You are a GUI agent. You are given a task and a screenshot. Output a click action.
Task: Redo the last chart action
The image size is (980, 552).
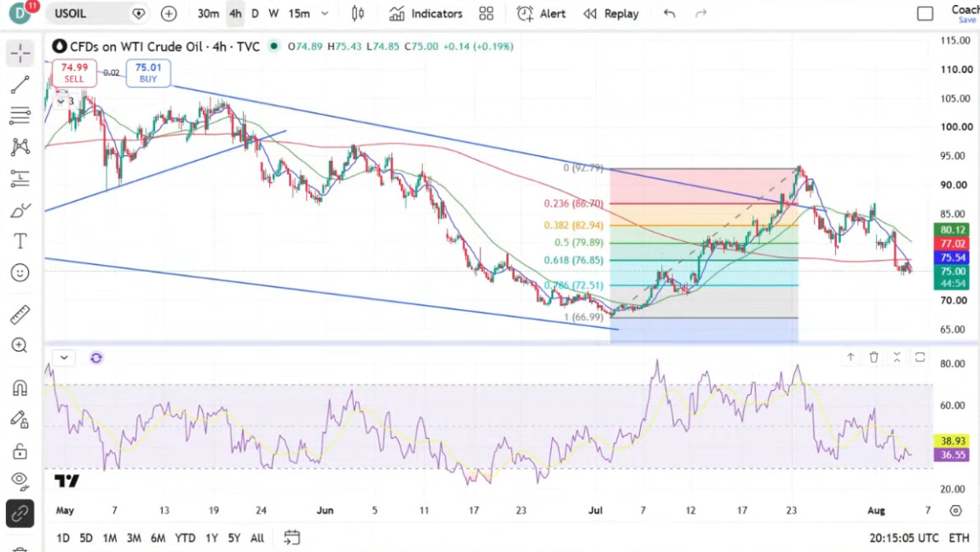(700, 14)
